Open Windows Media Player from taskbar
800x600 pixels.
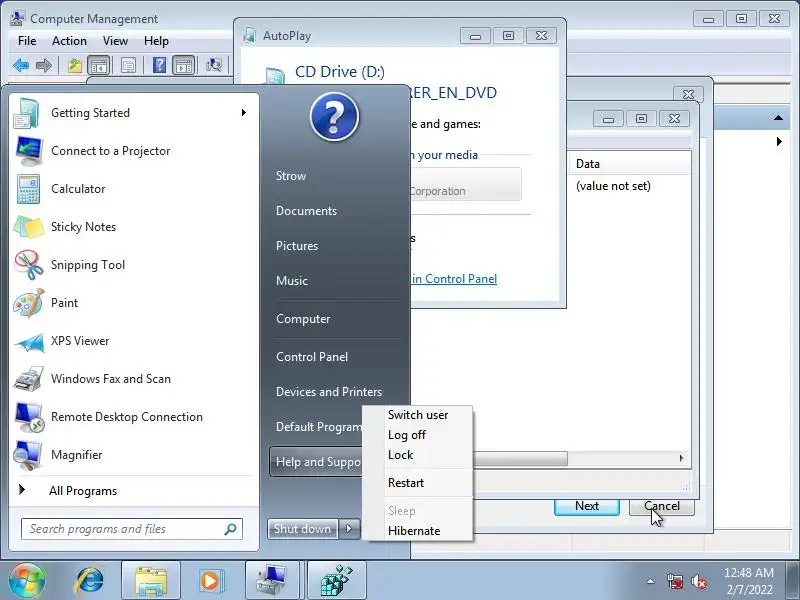coord(210,581)
